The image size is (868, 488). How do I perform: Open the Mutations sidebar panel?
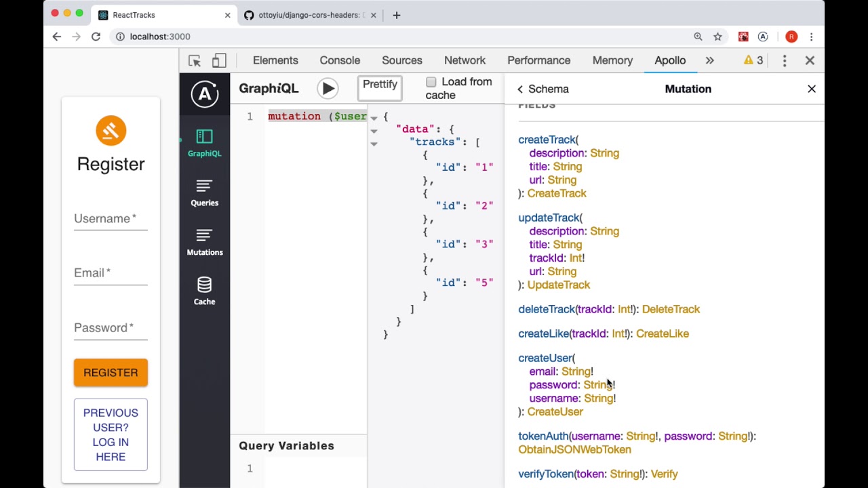coord(204,242)
